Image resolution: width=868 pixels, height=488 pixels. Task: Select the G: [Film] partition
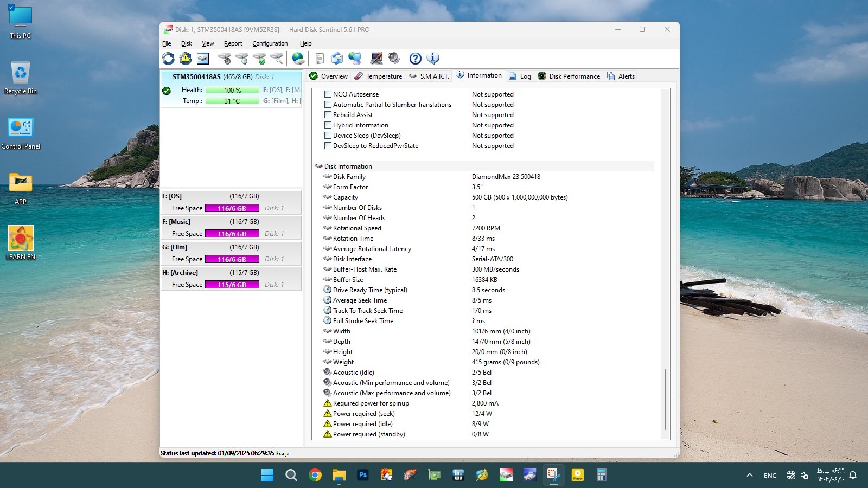coord(231,253)
